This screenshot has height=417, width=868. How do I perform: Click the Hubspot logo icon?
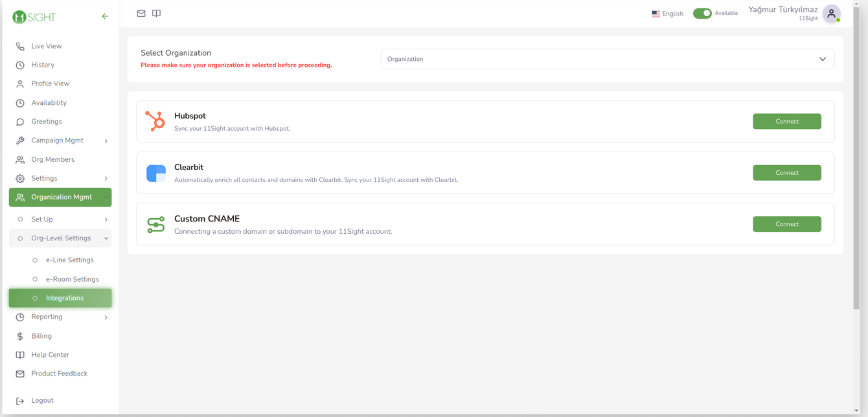coord(155,121)
